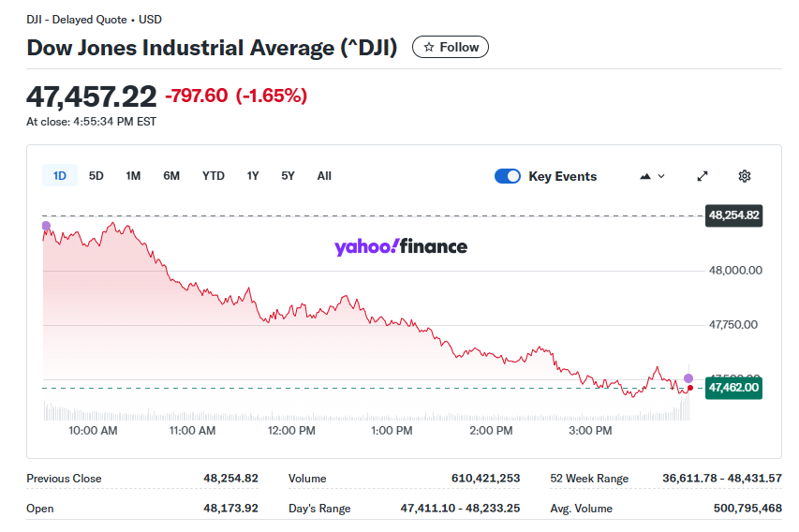Click the Yahoo Finance logo watermark
The height and width of the screenshot is (532, 799).
tap(400, 247)
